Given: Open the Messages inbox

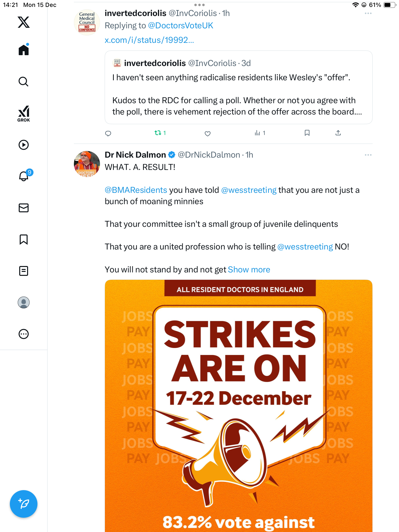Looking at the screenshot, I should (x=24, y=208).
